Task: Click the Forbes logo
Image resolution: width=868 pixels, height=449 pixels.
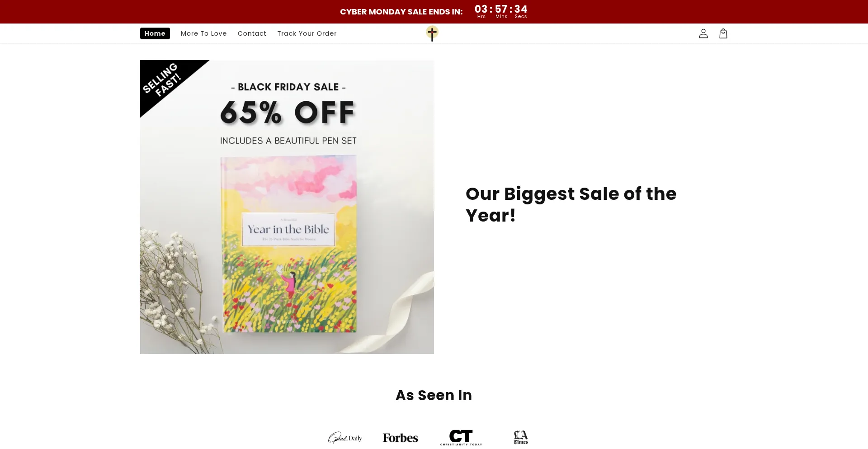Action: pyautogui.click(x=400, y=438)
